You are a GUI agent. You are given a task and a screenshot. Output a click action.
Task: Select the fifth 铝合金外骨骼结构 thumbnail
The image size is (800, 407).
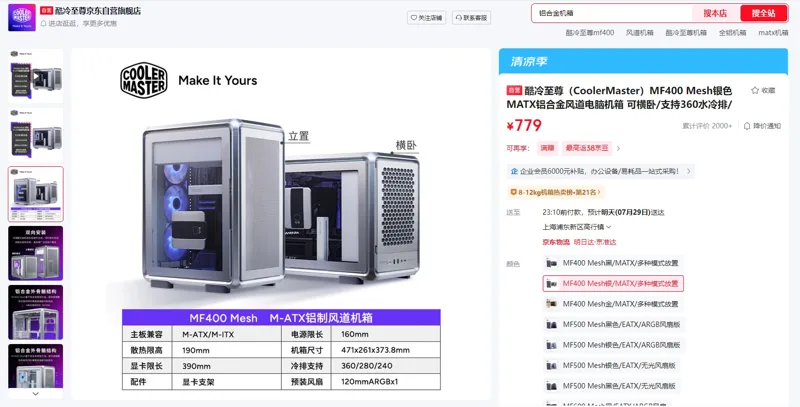(x=36, y=312)
